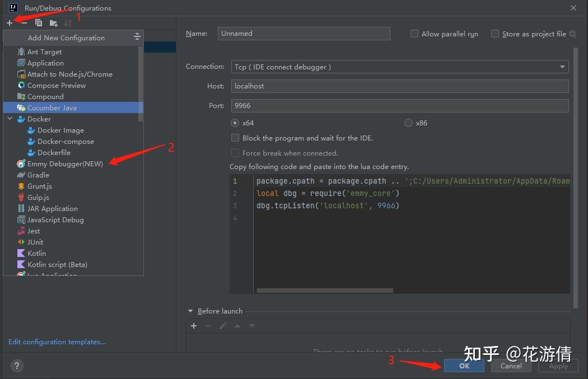The height and width of the screenshot is (379, 588).
Task: Click the Before launch add task plus icon
Action: click(194, 326)
